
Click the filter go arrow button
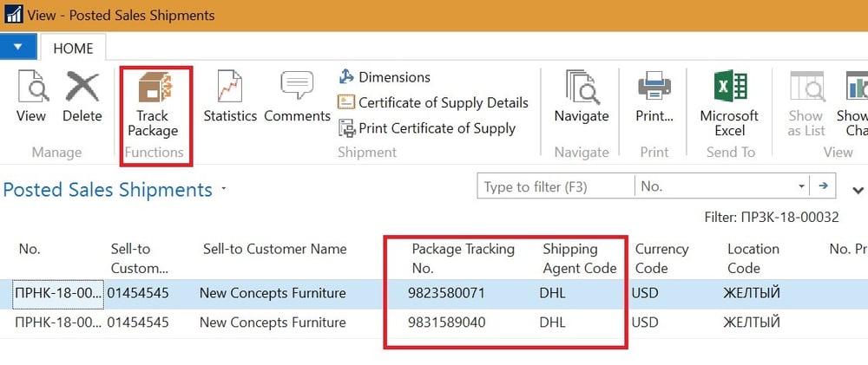point(822,186)
